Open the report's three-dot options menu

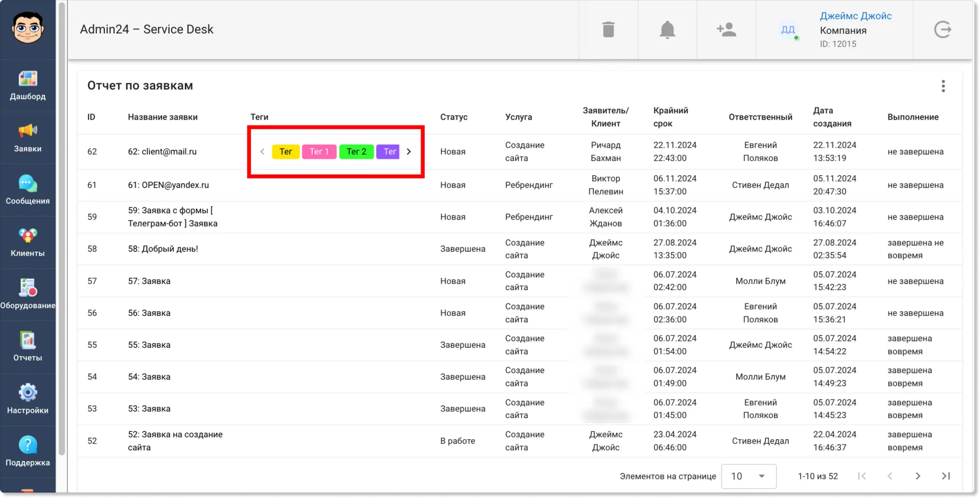click(943, 86)
